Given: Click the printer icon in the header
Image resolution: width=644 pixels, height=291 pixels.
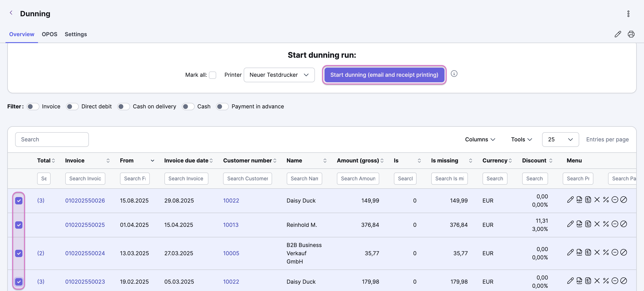Looking at the screenshot, I should point(631,34).
